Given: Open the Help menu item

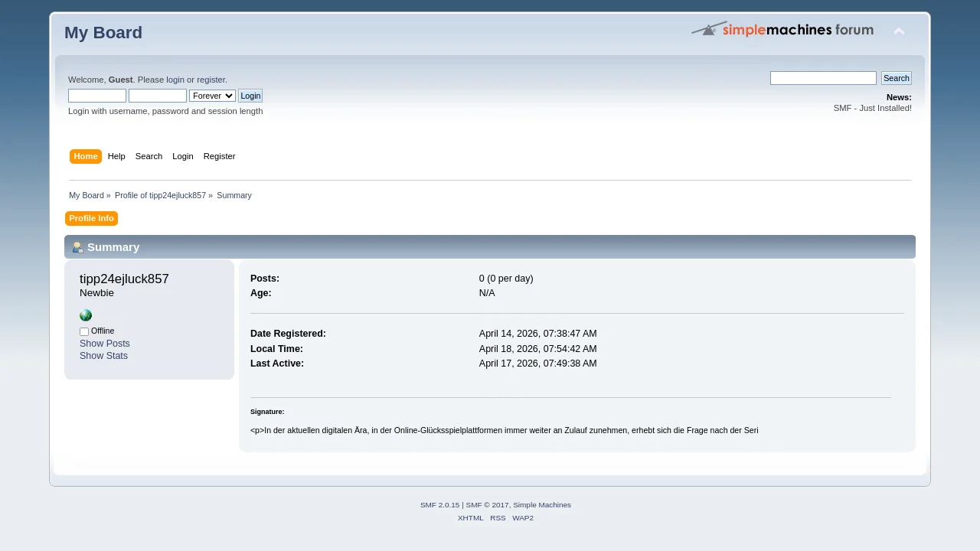Looking at the screenshot, I should click(116, 156).
